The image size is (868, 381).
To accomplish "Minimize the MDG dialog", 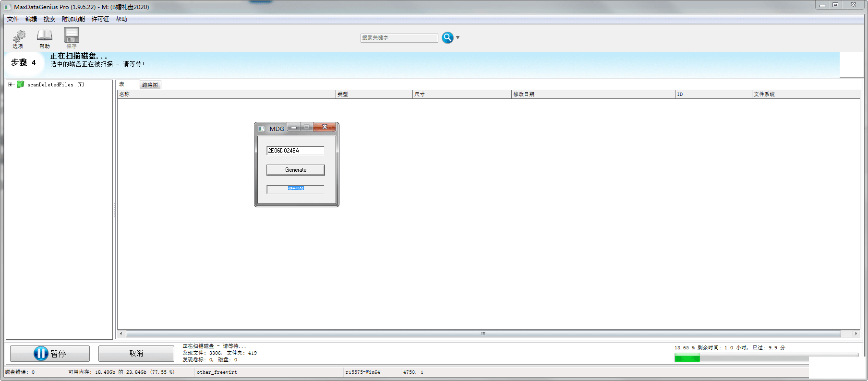I will pos(294,127).
